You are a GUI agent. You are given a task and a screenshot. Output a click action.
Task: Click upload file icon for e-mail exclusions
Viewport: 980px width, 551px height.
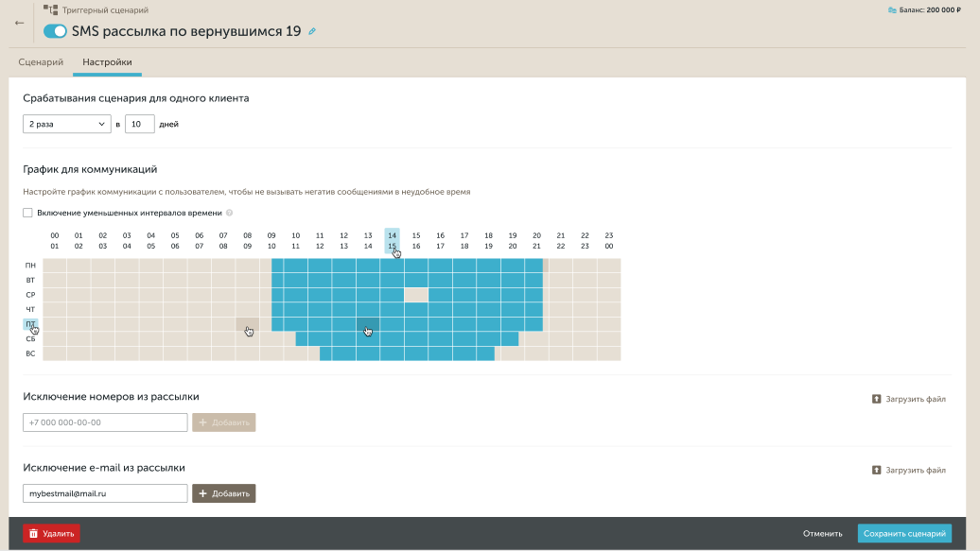click(x=876, y=470)
